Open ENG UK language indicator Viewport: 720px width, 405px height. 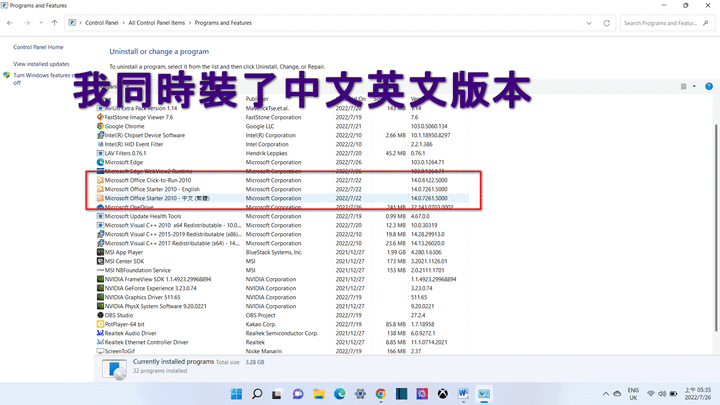(633, 394)
